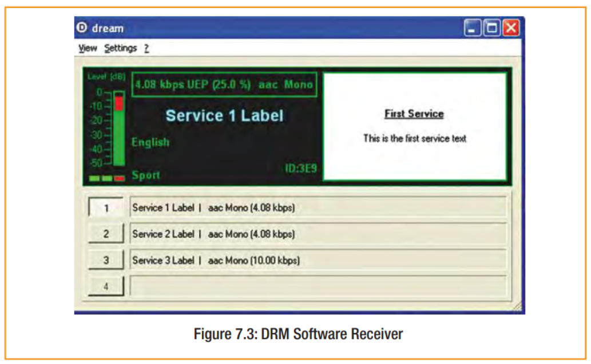
Task: Select service button 4
Action: coord(106,286)
